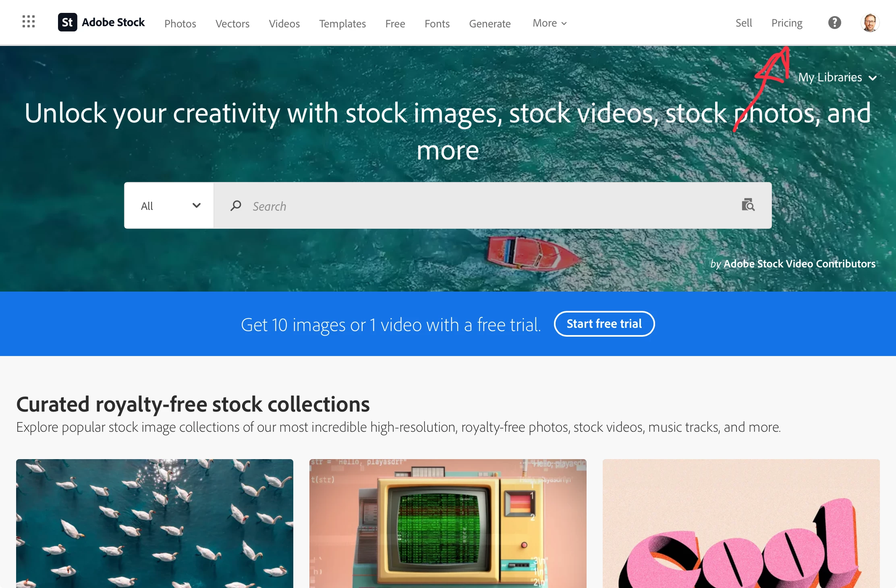Open the swans collection thumbnail
Screen dimensions: 896x588
coord(155,523)
